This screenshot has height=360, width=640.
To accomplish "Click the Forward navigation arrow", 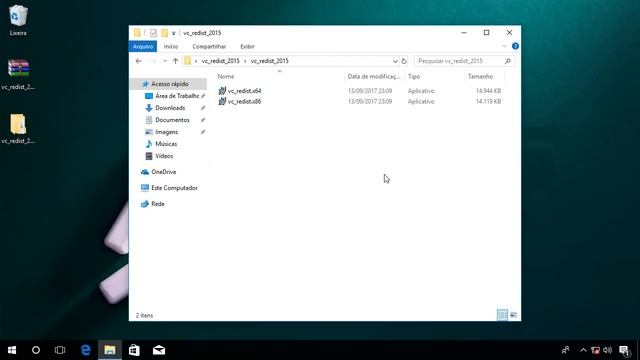I will pyautogui.click(x=154, y=61).
